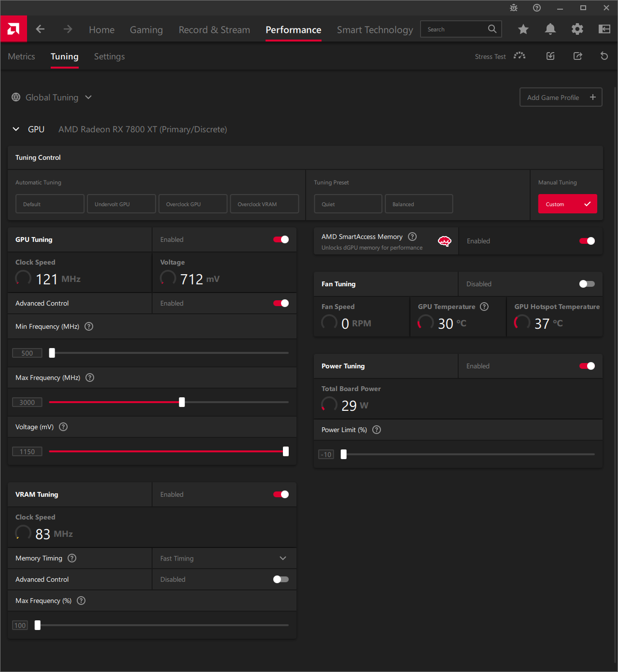Select Default automatic tuning

[50, 204]
